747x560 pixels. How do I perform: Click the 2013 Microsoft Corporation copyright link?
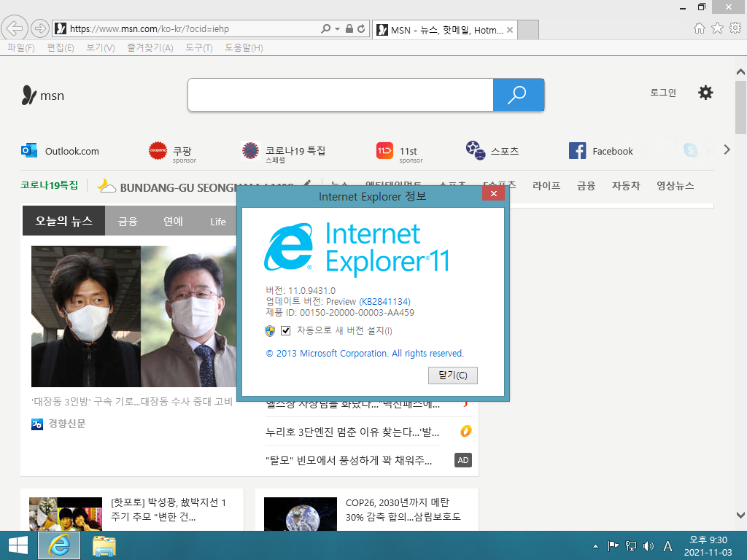click(x=365, y=354)
